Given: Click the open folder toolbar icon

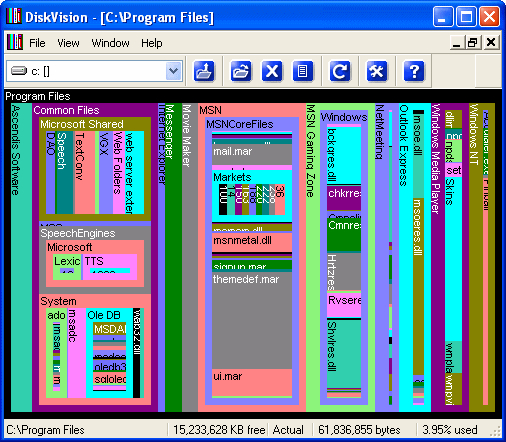Looking at the screenshot, I should click(x=241, y=71).
